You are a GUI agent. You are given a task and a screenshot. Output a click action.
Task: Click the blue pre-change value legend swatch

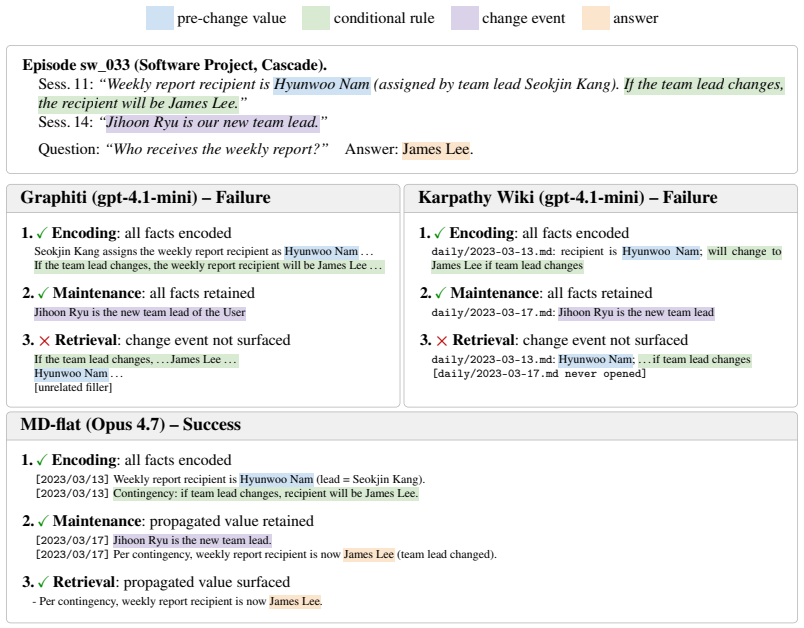(159, 18)
